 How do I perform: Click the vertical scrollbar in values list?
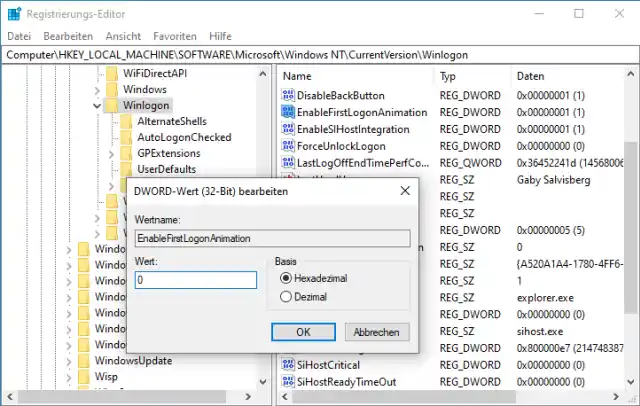coord(633,230)
